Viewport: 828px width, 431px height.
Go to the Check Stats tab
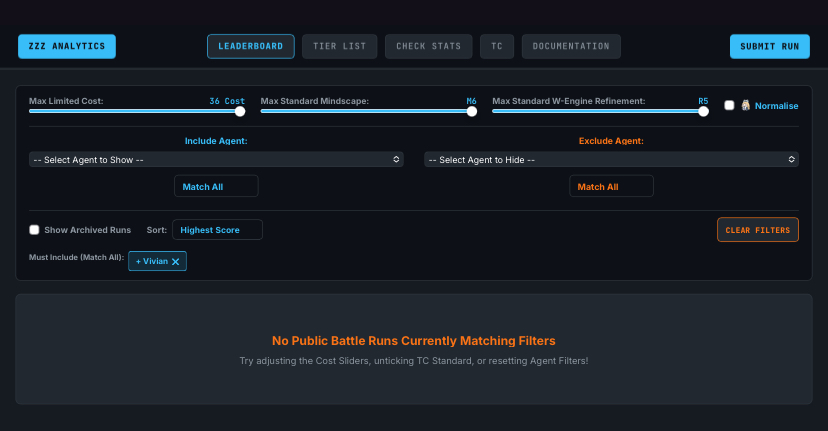[428, 46]
